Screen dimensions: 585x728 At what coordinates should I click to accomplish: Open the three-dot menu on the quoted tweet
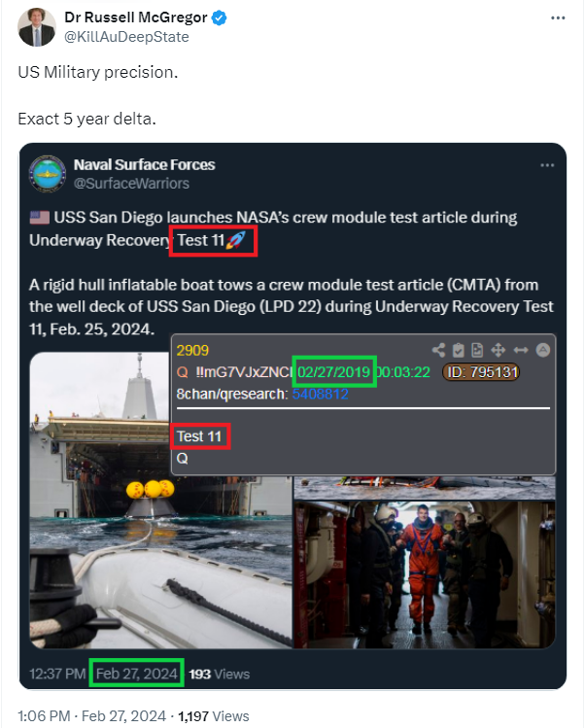pos(547,165)
